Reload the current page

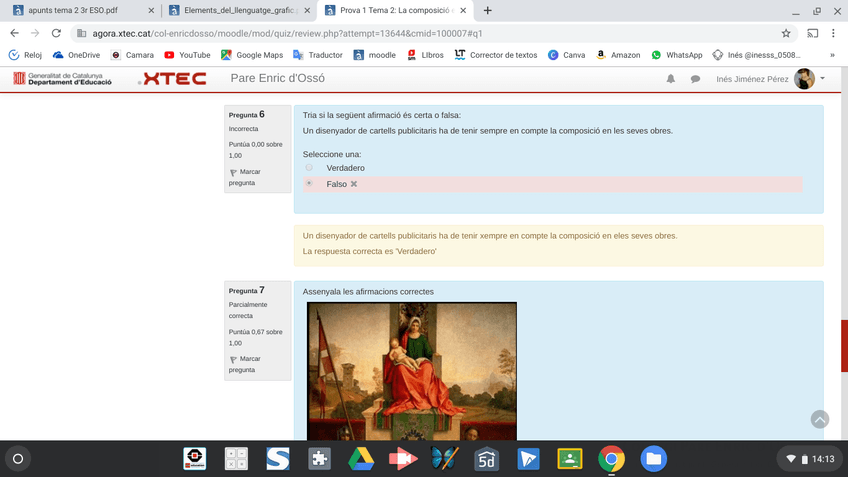pyautogui.click(x=56, y=33)
